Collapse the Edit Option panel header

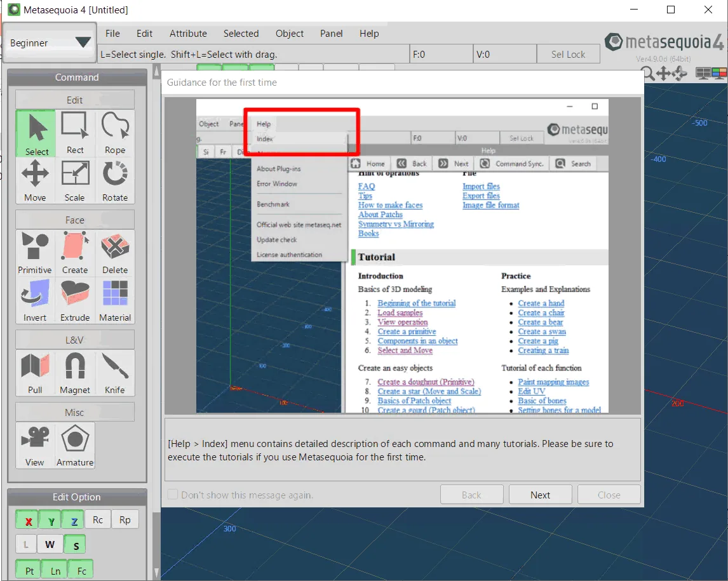pos(77,497)
